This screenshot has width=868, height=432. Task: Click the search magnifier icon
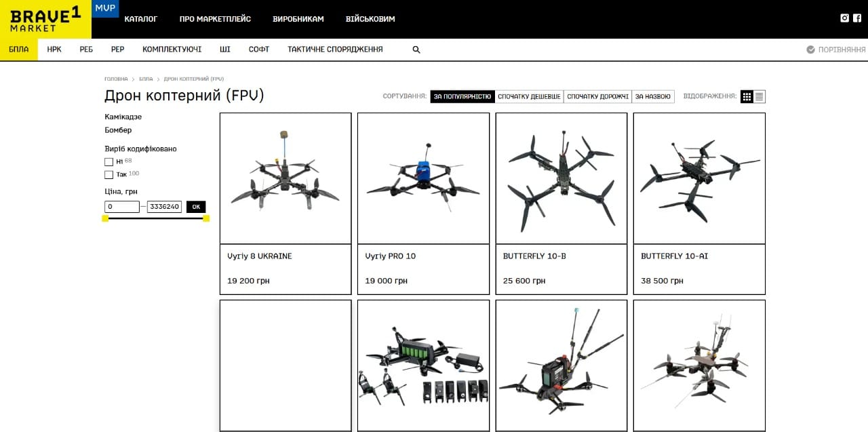click(x=416, y=50)
